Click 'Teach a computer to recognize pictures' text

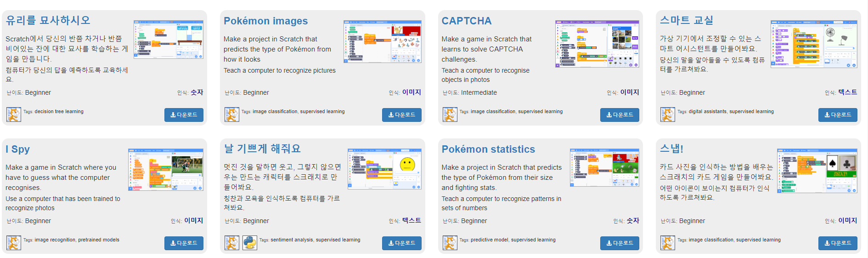280,70
